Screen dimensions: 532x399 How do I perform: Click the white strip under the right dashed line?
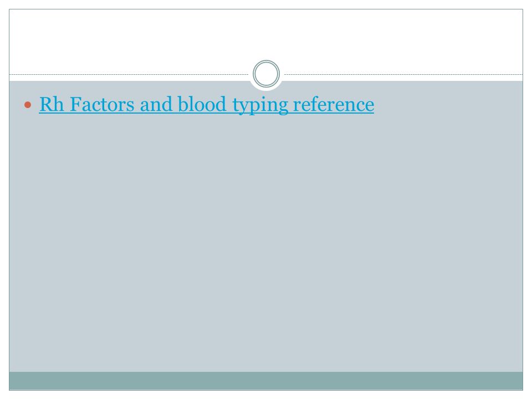pos(403,78)
